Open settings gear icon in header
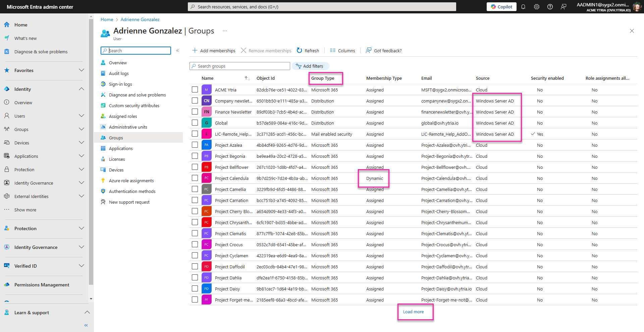 (x=537, y=7)
